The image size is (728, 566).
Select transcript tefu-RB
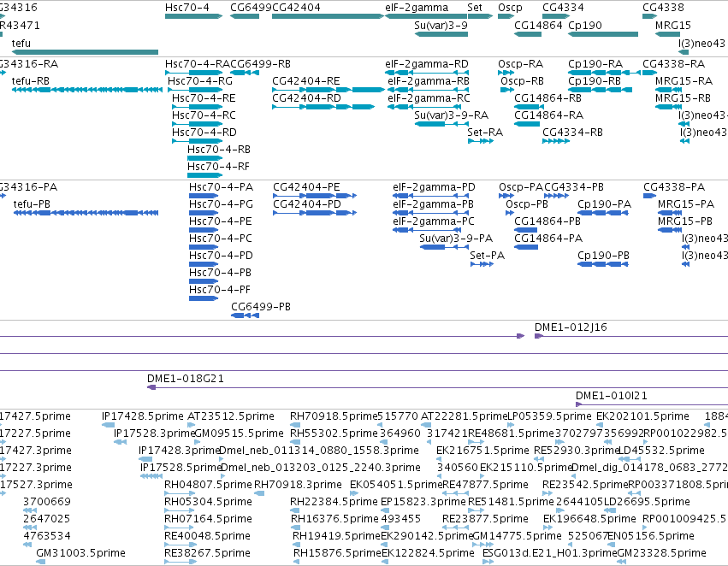(x=86, y=90)
